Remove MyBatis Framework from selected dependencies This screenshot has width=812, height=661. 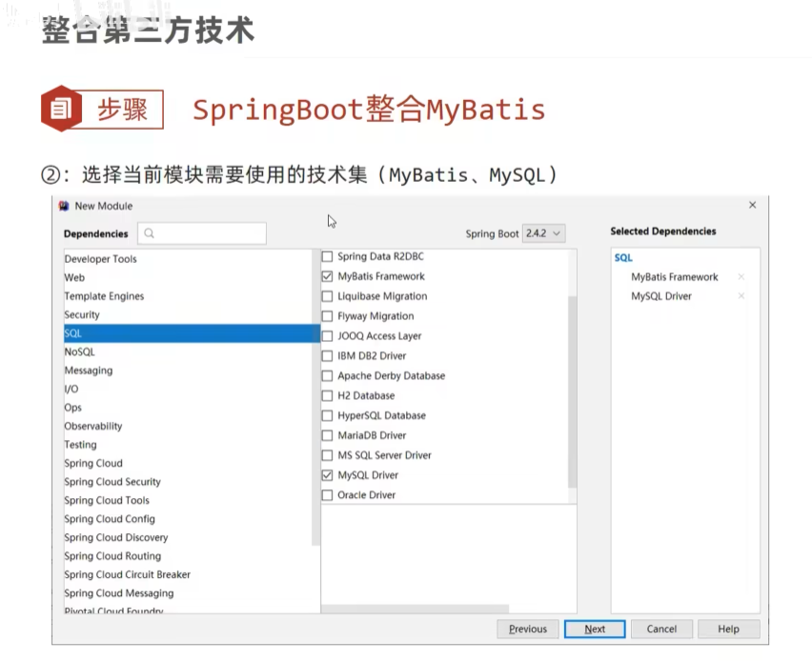tap(741, 277)
